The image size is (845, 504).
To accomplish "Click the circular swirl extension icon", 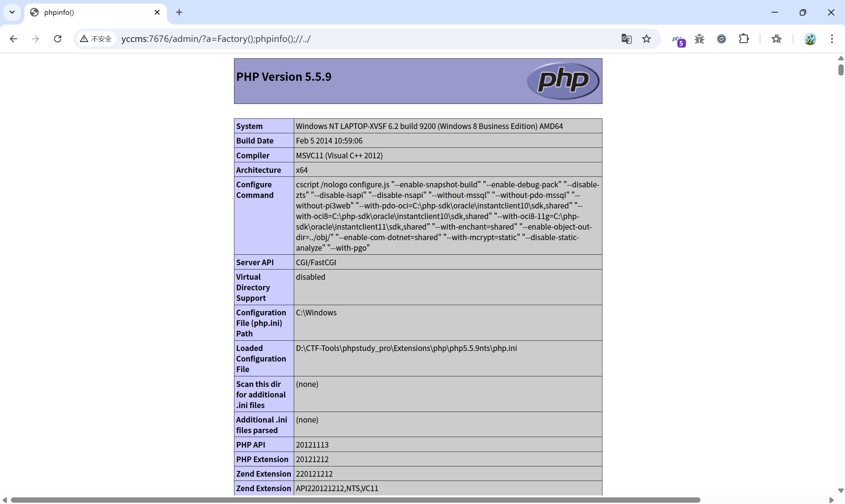I will click(x=721, y=39).
